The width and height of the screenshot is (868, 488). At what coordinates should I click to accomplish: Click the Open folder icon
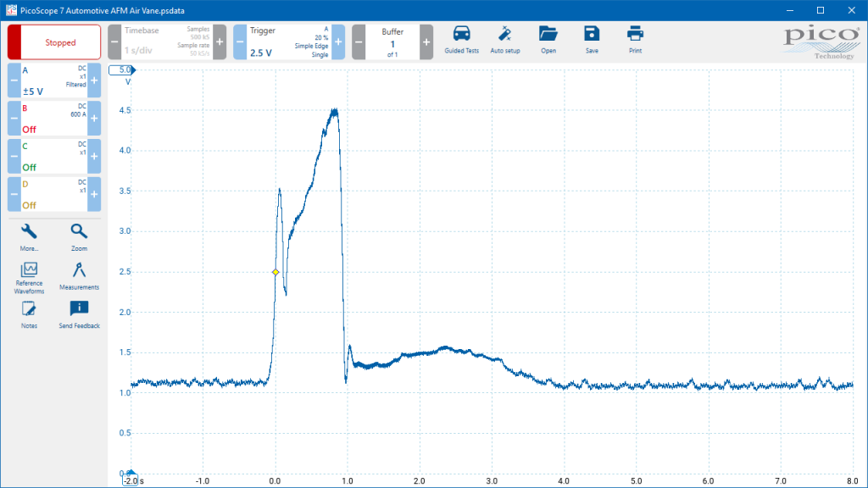coord(548,40)
